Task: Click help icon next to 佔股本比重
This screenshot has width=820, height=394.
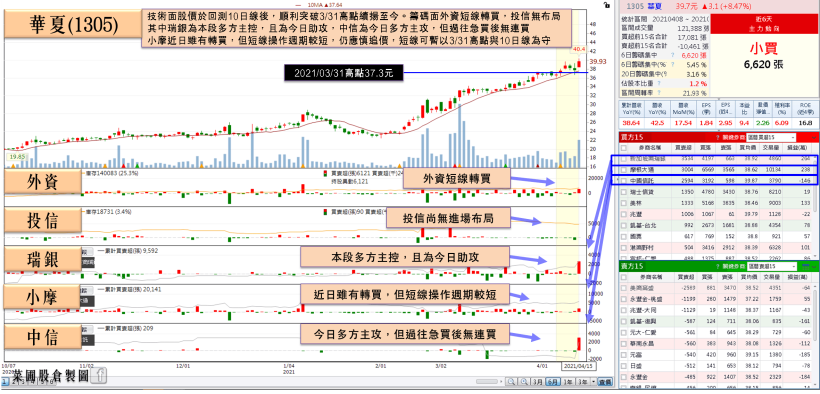Action: coord(659,83)
